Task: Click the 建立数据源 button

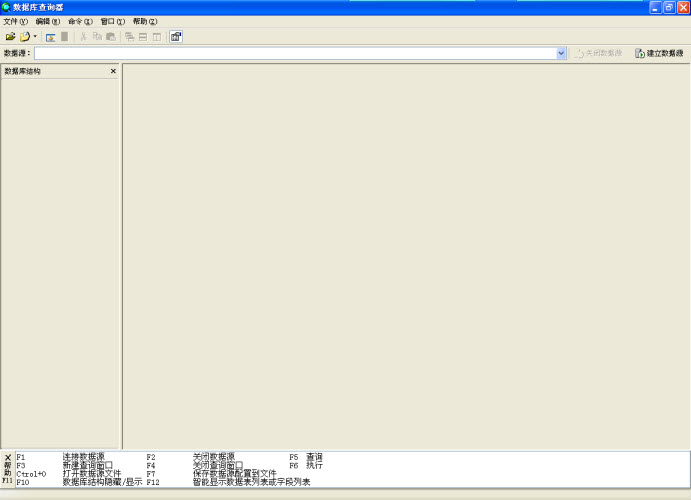Action: [x=659, y=53]
